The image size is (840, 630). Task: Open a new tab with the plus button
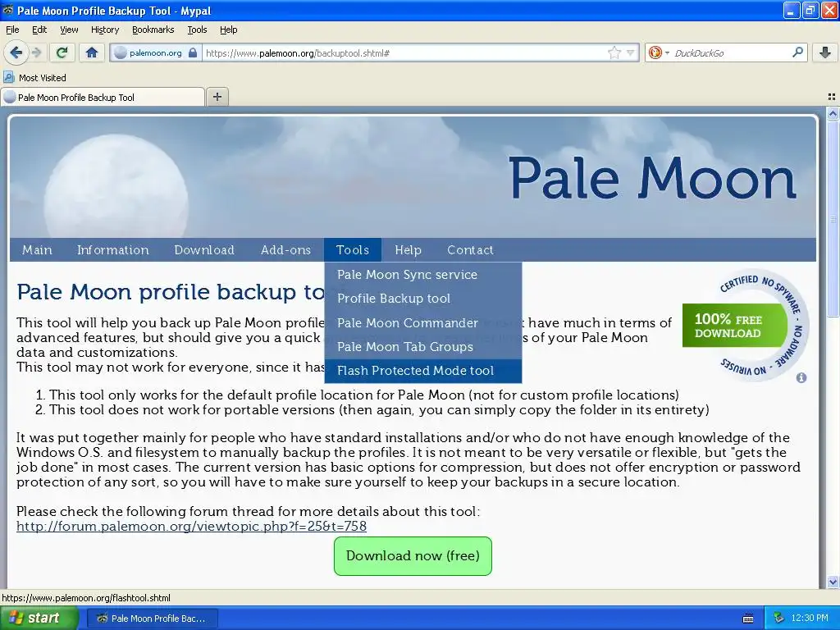click(x=217, y=97)
